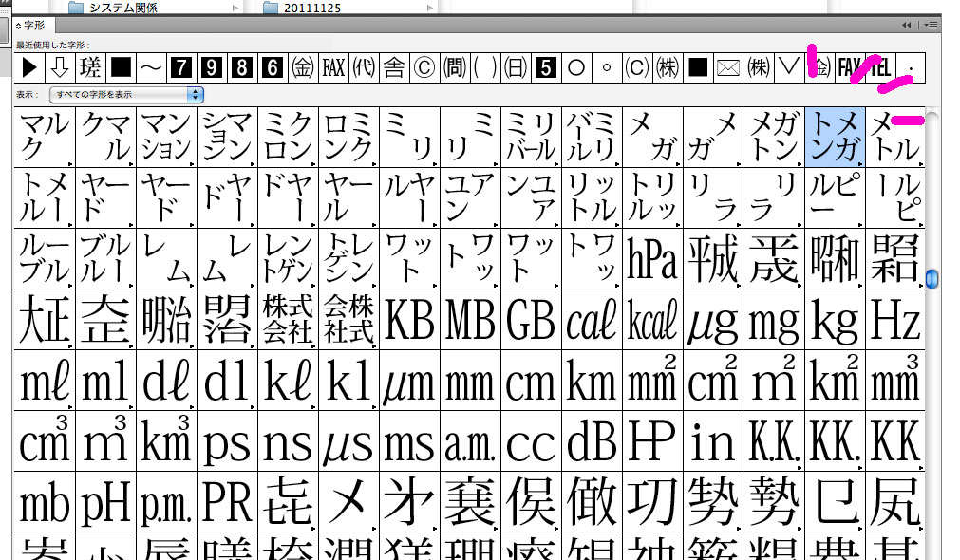This screenshot has width=960, height=560.
Task: Click the kg glyph cell
Action: (835, 320)
